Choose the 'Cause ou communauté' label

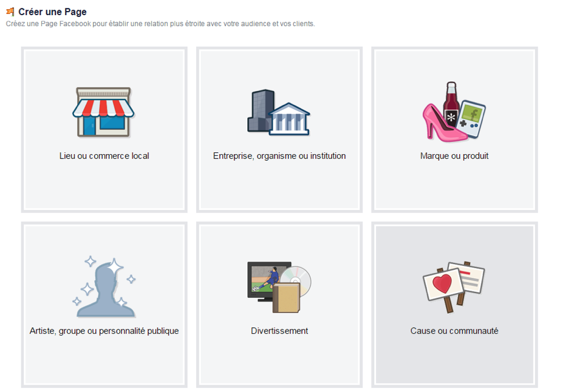tap(454, 331)
